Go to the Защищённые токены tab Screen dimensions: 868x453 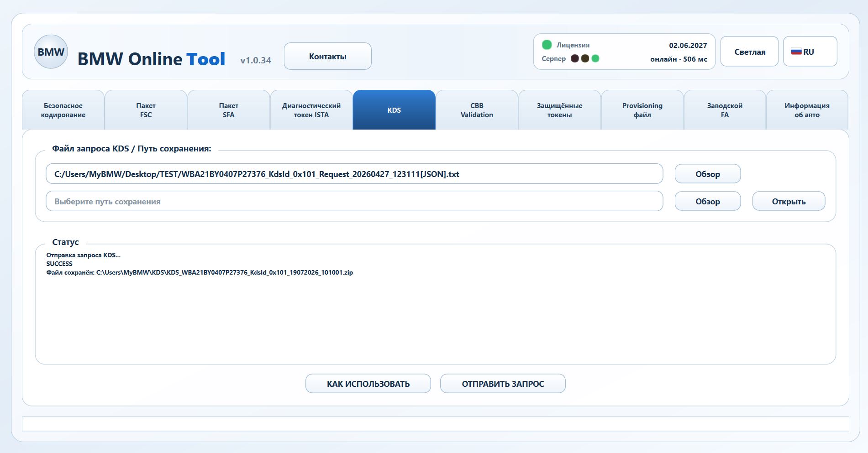point(559,110)
